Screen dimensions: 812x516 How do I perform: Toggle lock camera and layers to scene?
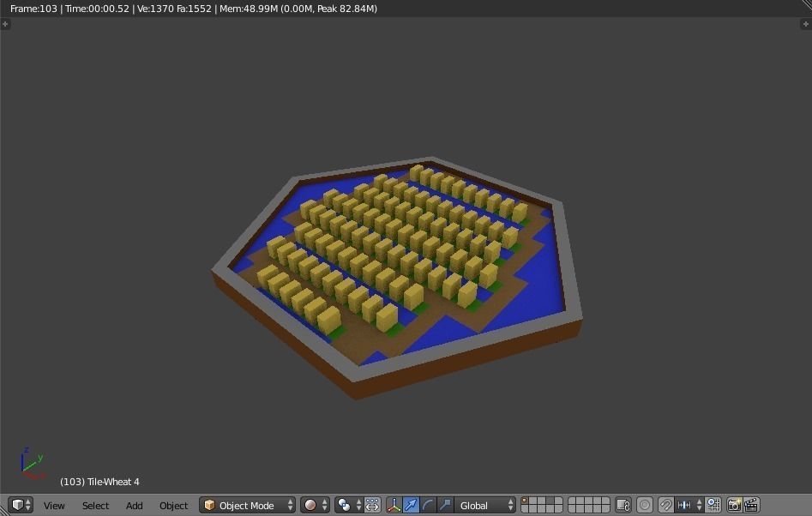tap(623, 505)
